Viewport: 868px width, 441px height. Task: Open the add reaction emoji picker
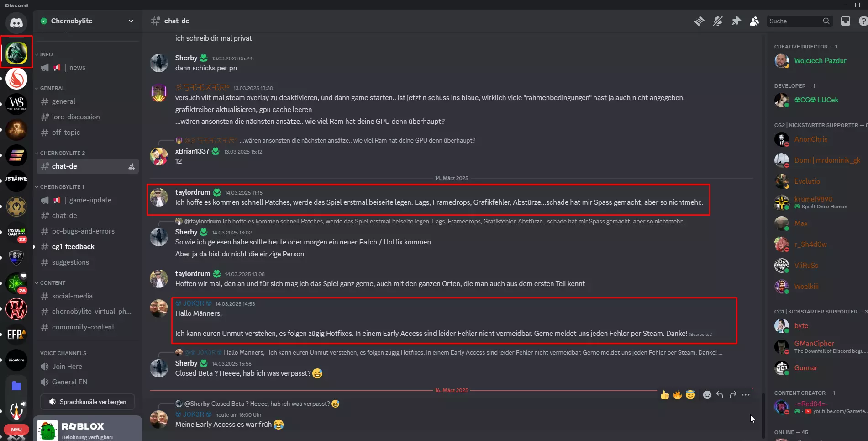(707, 395)
